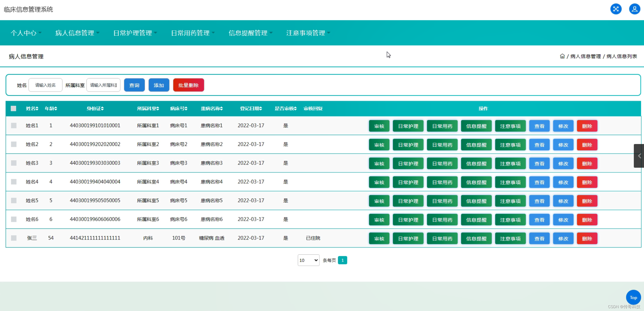
Task: Sort the table by 登记日期 column arrow
Action: [261, 108]
